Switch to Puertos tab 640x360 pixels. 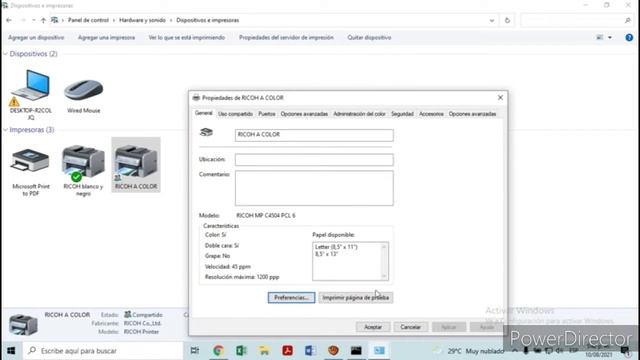pos(267,114)
